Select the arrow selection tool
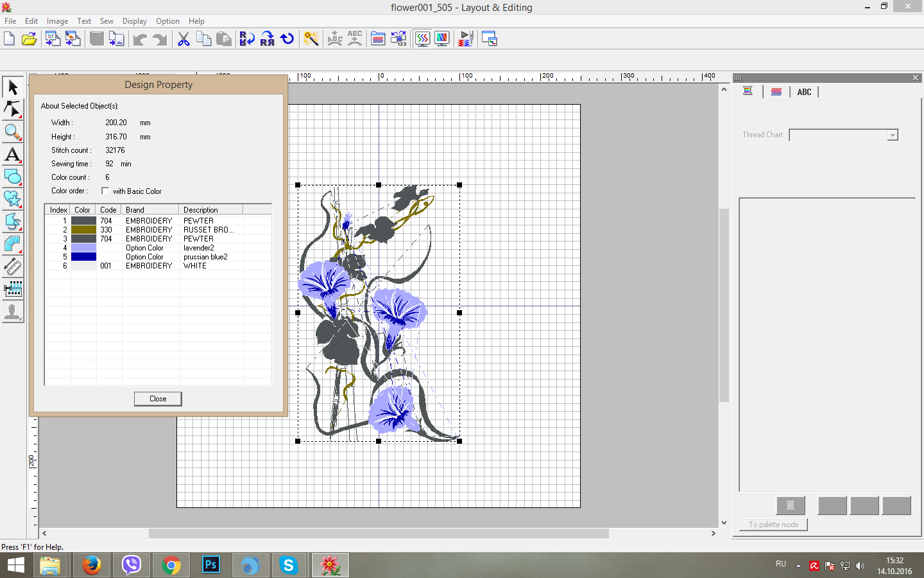Image resolution: width=924 pixels, height=578 pixels. pos(13,87)
